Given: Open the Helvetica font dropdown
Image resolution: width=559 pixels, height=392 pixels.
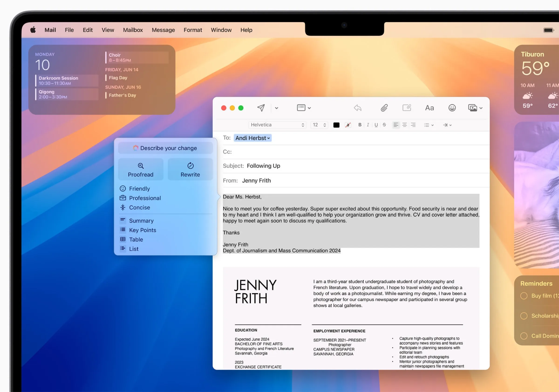Looking at the screenshot, I should [x=277, y=124].
